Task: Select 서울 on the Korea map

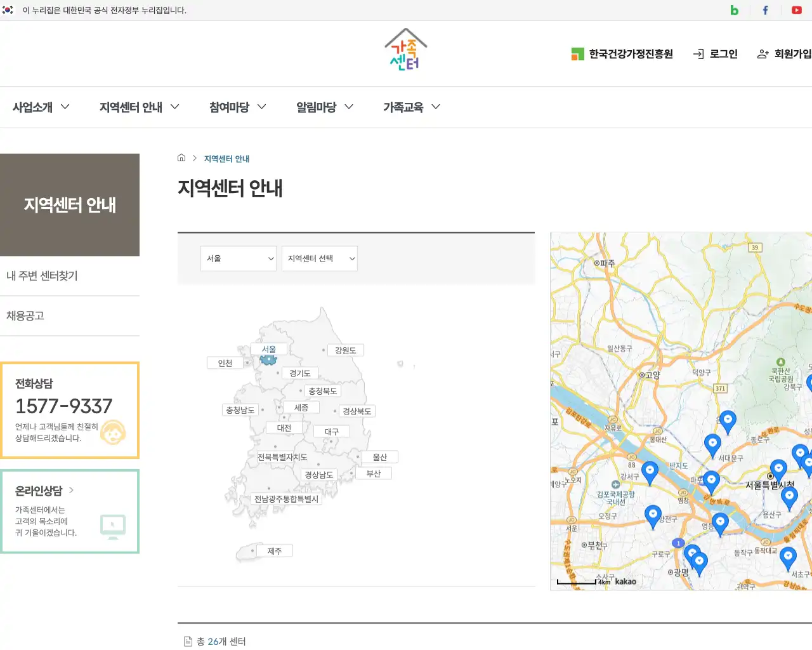Action: (x=269, y=349)
